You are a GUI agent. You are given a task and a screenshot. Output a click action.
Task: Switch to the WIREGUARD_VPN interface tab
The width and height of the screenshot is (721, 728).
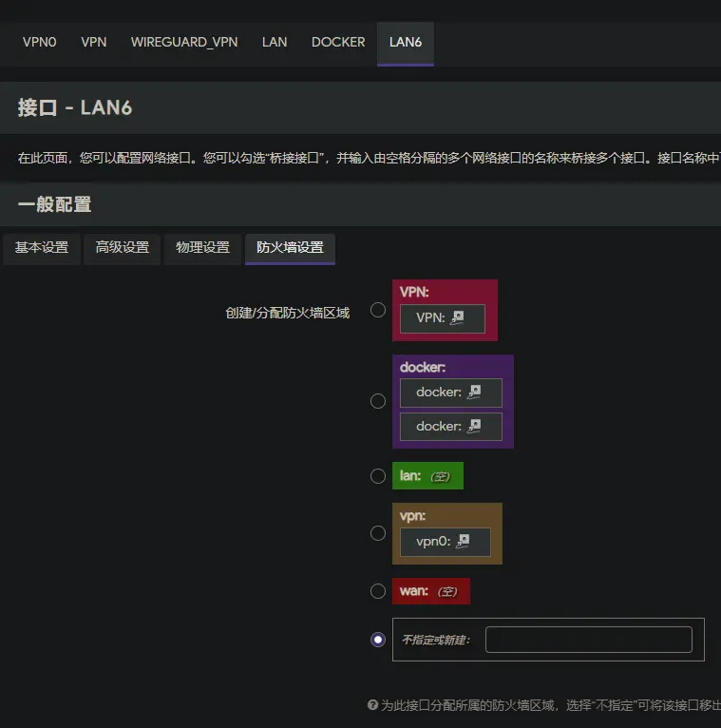point(184,42)
